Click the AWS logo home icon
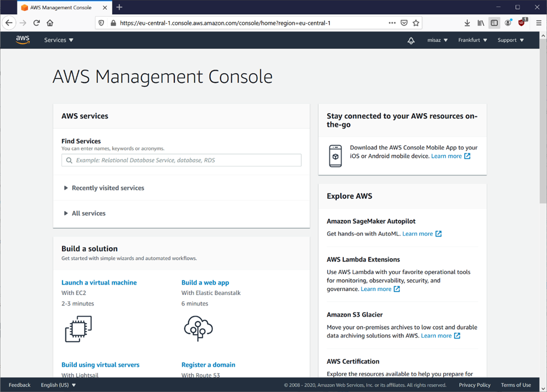Screen dimensions: 547x392 (x=22, y=40)
